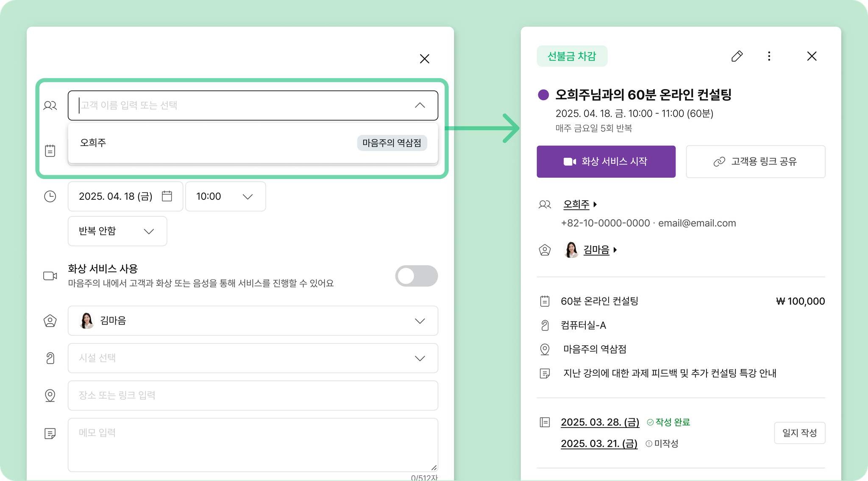Screen dimensions: 868x481
Task: Open journal dated 2025. 03. 28. (금)
Action: 600,422
